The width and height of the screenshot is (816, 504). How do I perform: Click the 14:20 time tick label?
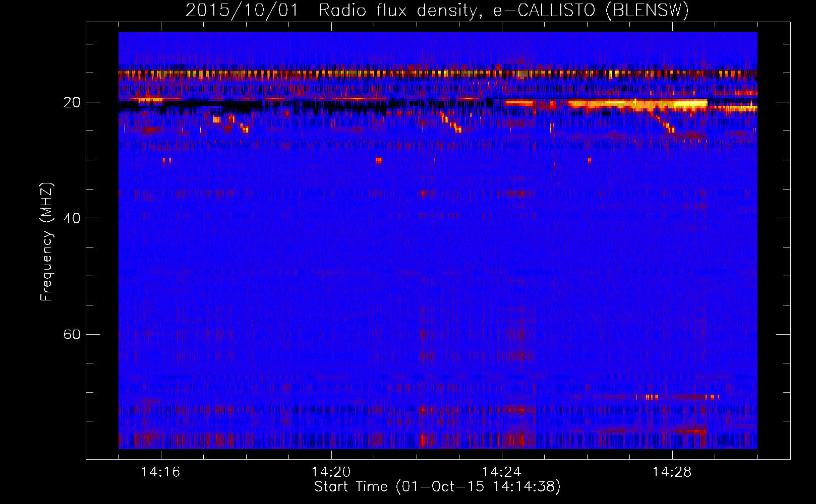331,472
